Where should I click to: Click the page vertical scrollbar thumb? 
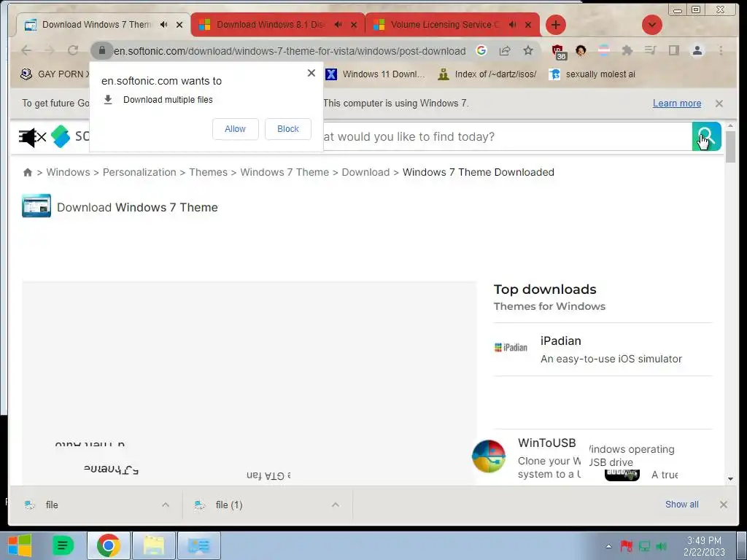pos(731,146)
